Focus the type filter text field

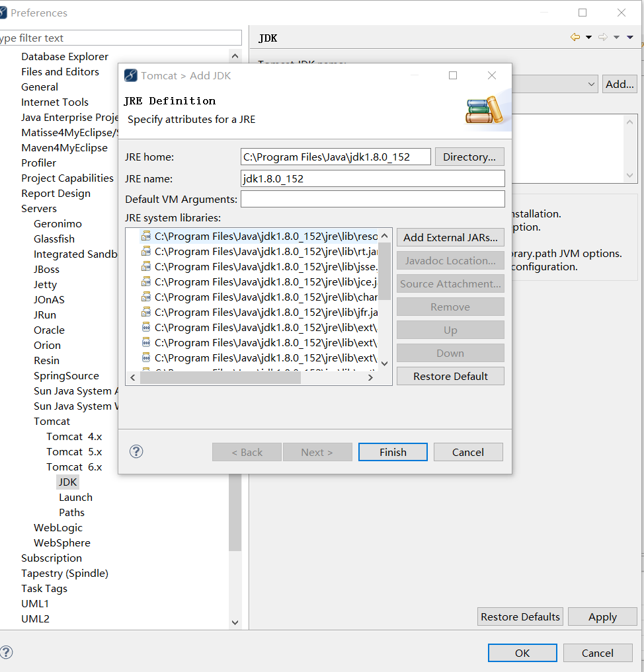click(x=120, y=38)
